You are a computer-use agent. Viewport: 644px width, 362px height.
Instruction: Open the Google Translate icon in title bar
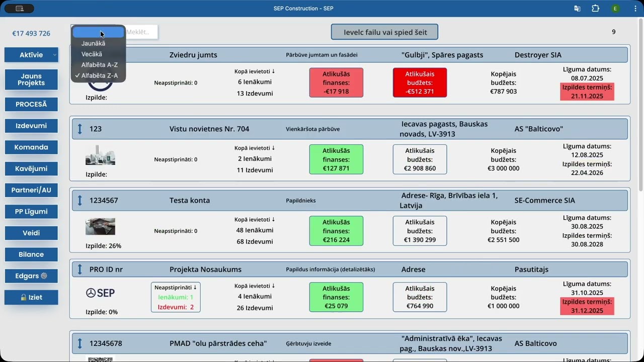coord(577,9)
